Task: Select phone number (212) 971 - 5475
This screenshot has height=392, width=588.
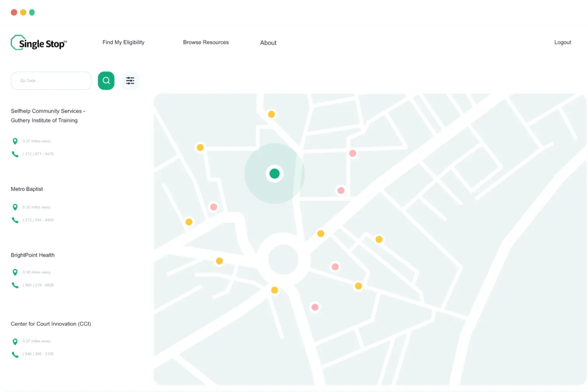Action: (38, 154)
